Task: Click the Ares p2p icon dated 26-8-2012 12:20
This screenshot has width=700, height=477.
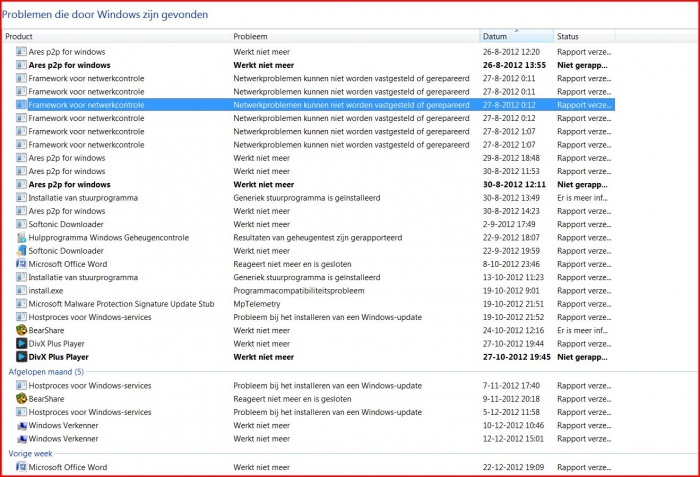Action: tap(21, 51)
